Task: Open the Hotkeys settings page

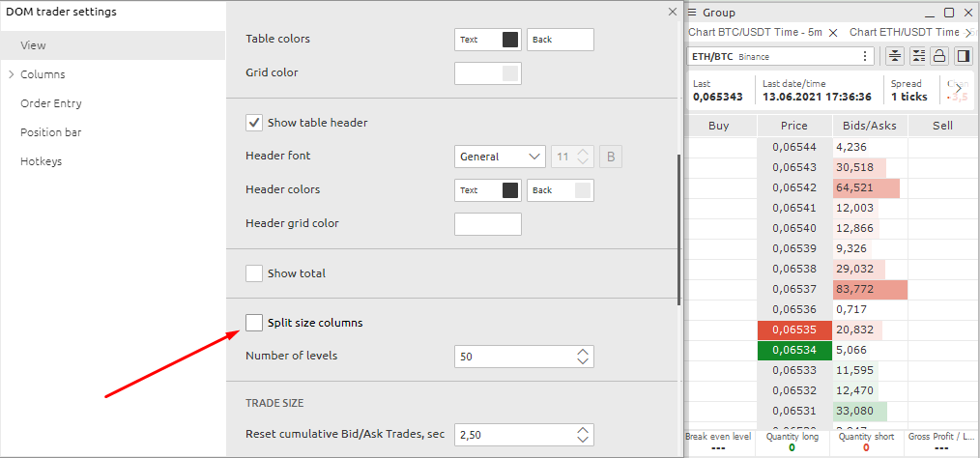Action: click(41, 161)
